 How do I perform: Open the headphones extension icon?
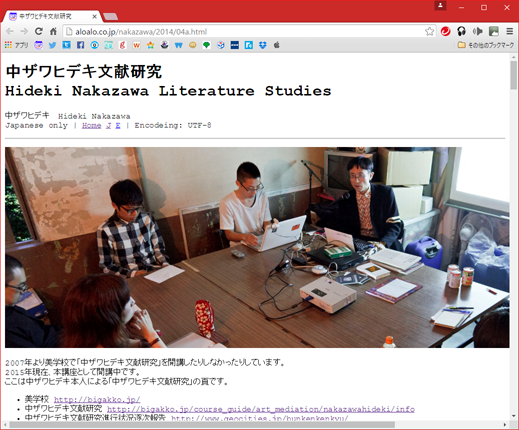point(461,32)
